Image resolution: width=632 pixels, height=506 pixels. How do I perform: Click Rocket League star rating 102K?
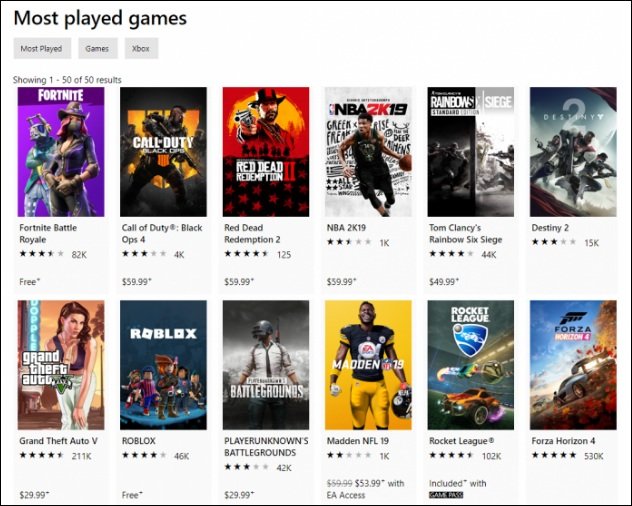(465, 456)
